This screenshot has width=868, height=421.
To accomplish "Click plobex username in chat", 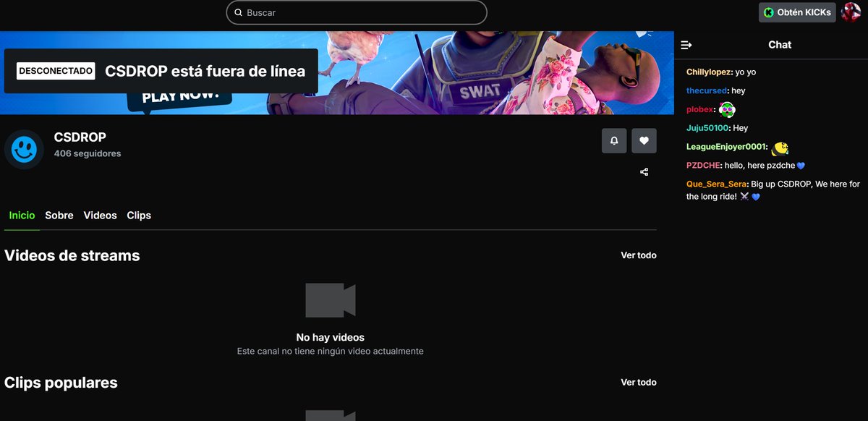I will coord(699,110).
